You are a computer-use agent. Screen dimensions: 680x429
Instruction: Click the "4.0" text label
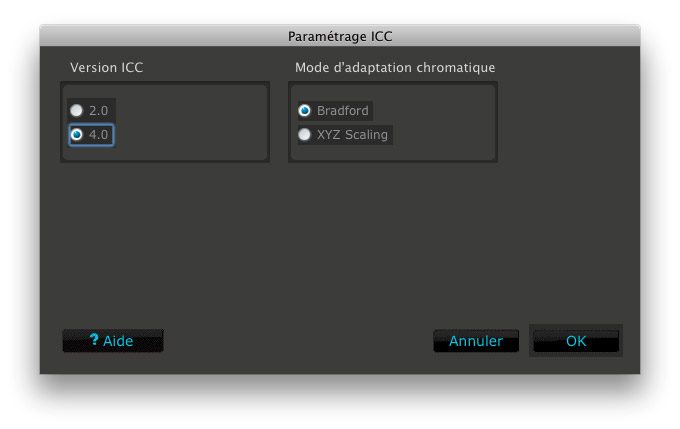point(98,135)
